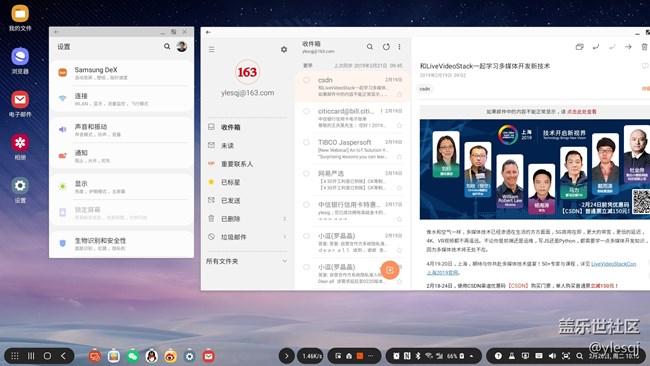Star the TIBCO Jaspersoft email
This screenshot has width=650, height=366.
pyautogui.click(x=399, y=157)
